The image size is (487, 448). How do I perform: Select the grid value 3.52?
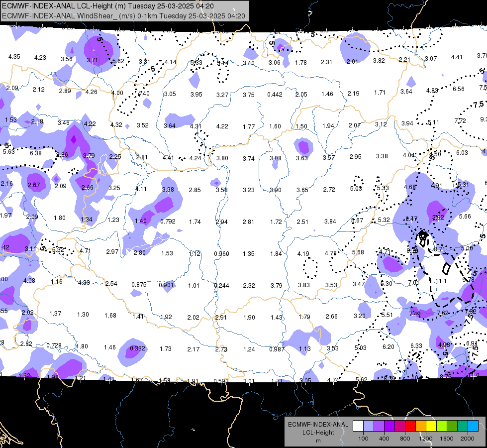point(143,125)
